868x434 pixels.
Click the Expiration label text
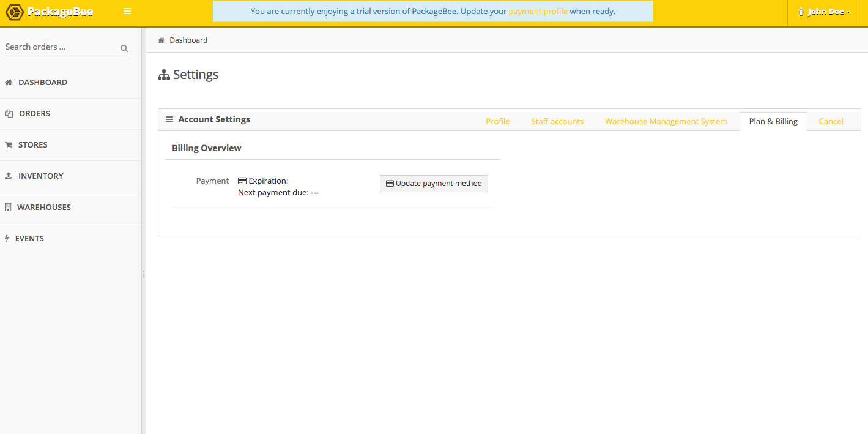point(269,181)
